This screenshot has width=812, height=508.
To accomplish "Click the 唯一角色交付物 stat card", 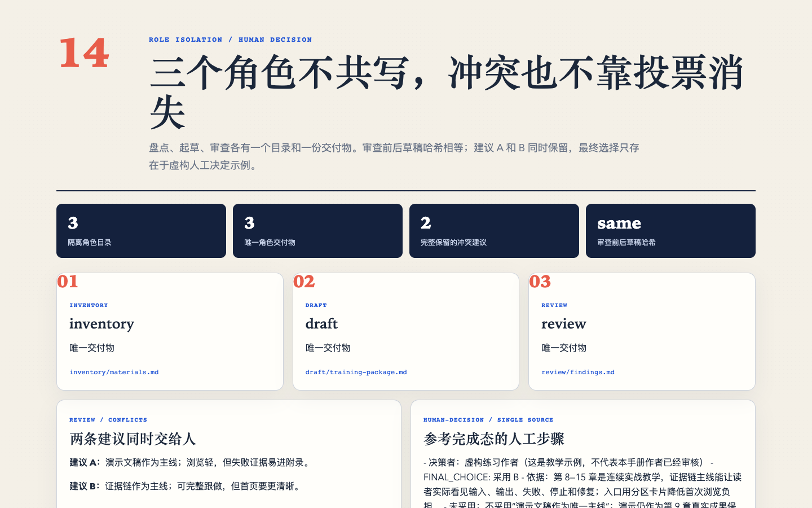I will coord(317,231).
